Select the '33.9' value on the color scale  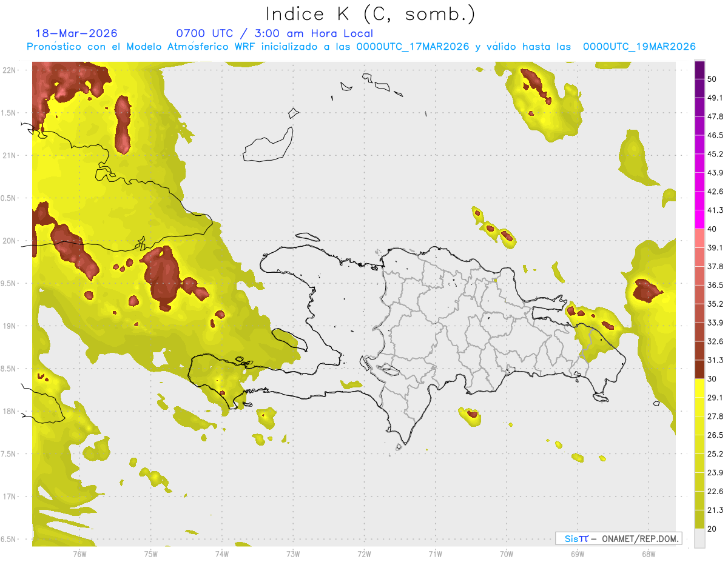click(715, 323)
